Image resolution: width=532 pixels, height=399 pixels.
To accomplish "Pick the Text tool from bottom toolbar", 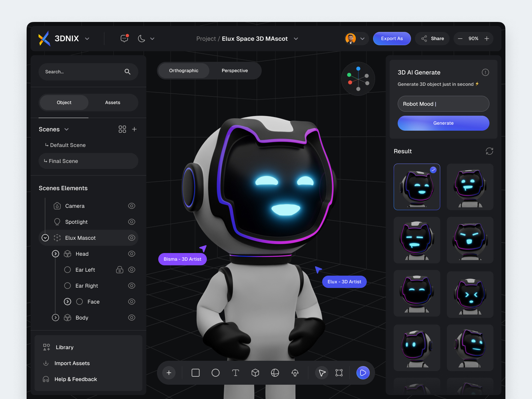I will coord(235,373).
